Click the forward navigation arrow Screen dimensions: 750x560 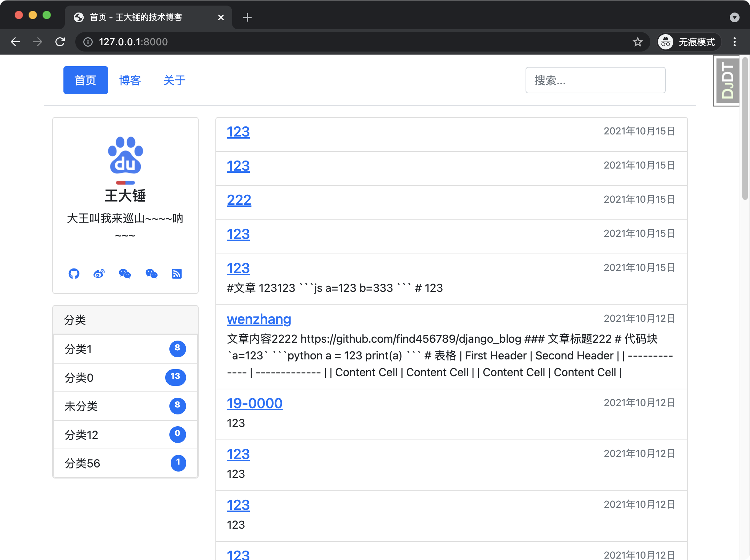38,42
